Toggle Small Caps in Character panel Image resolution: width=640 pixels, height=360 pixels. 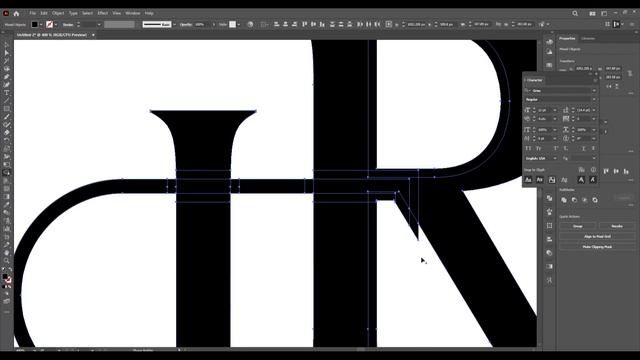coord(539,148)
